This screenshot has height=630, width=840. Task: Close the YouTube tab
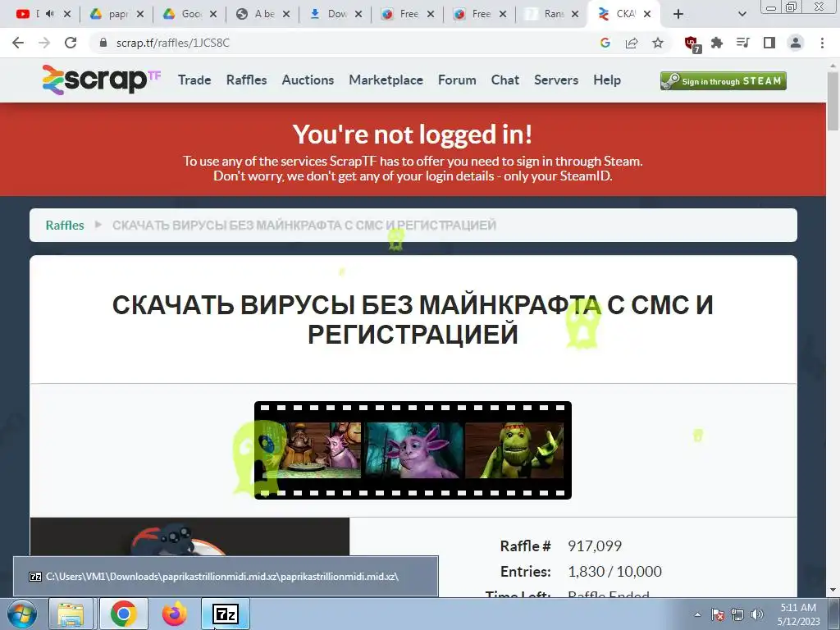coord(67,15)
